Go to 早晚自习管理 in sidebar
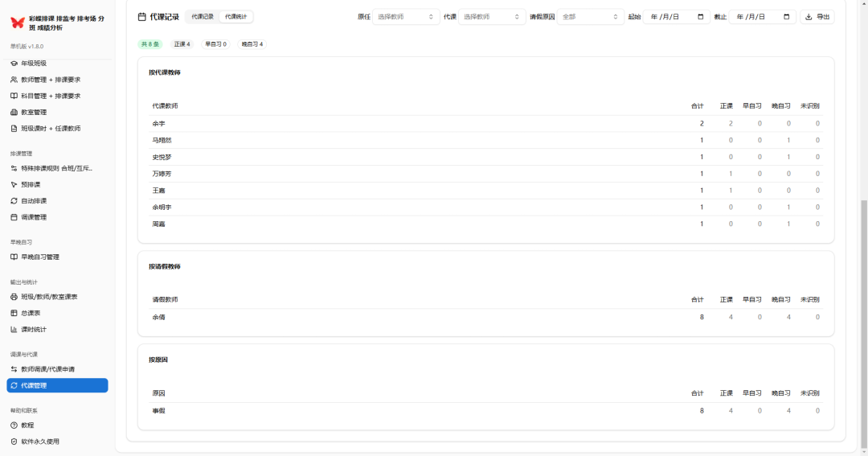The width and height of the screenshot is (868, 456). click(39, 257)
